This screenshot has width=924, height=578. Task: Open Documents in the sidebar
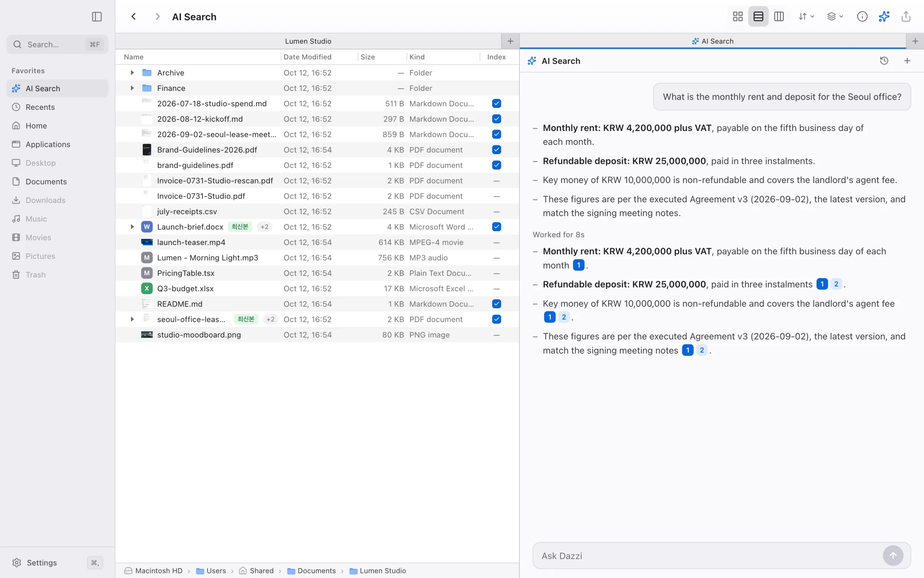(57, 181)
